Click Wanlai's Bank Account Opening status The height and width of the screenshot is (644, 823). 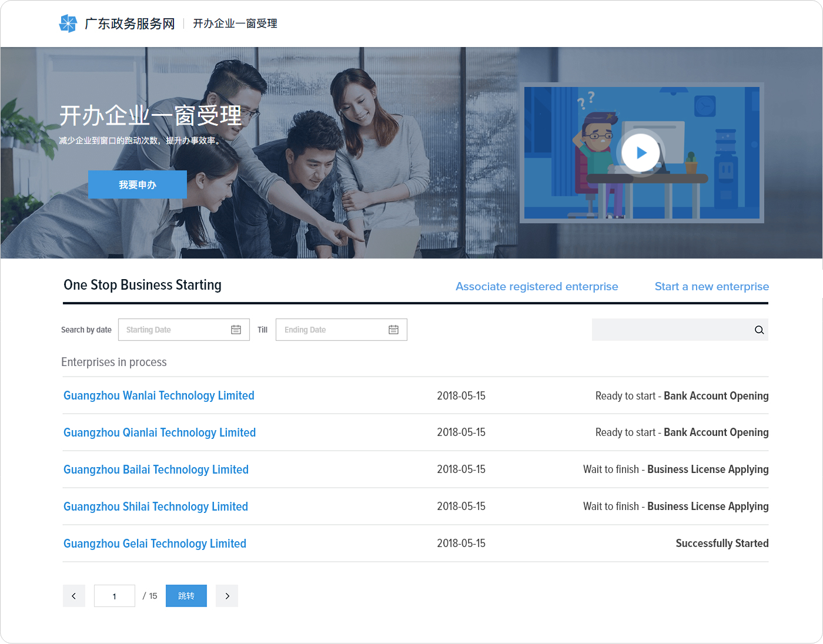coord(716,396)
